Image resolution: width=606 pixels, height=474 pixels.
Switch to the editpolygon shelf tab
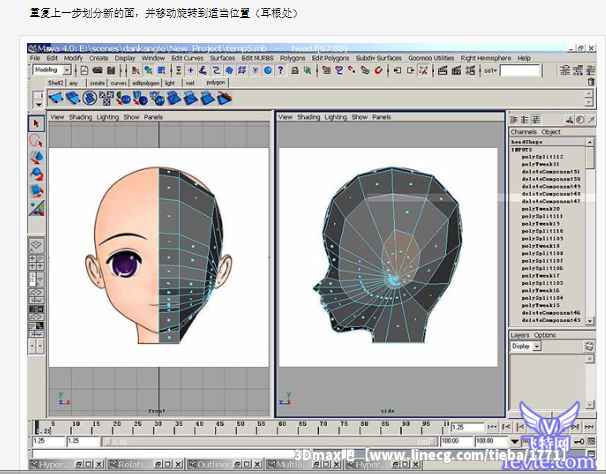[146, 83]
